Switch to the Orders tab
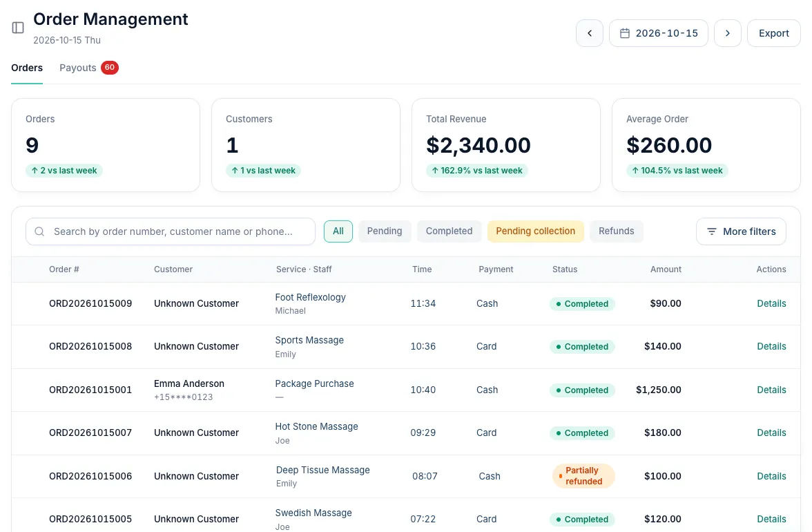Image resolution: width=812 pixels, height=532 pixels. point(27,68)
